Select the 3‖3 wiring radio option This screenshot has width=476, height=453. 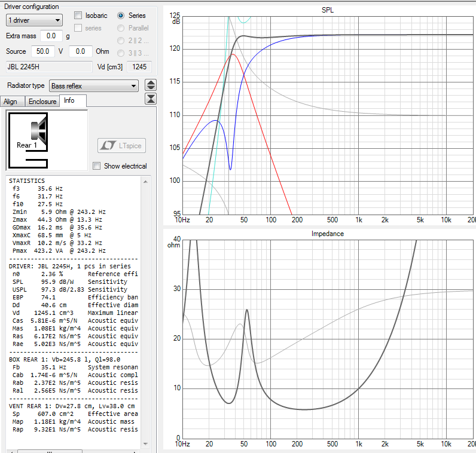coord(121,53)
